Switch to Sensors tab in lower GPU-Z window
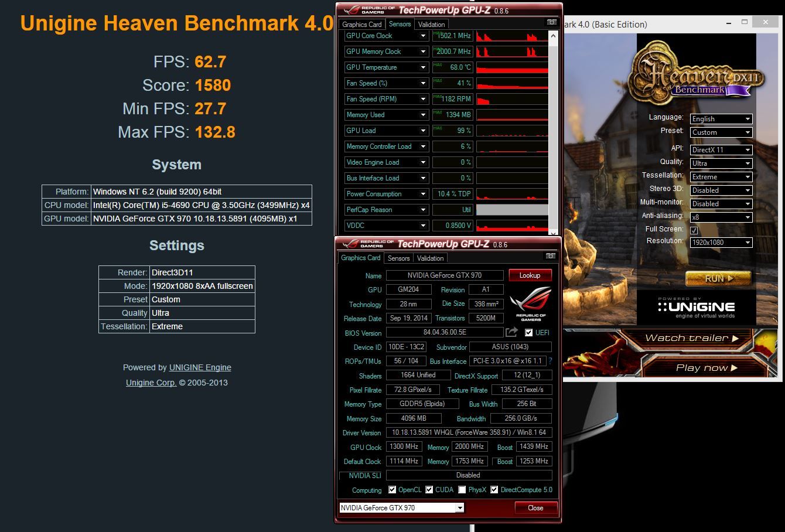Image resolution: width=785 pixels, height=532 pixels. coord(398,258)
